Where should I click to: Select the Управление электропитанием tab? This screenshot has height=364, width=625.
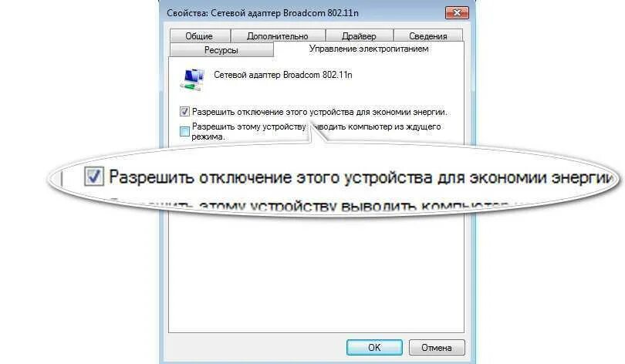click(x=369, y=49)
